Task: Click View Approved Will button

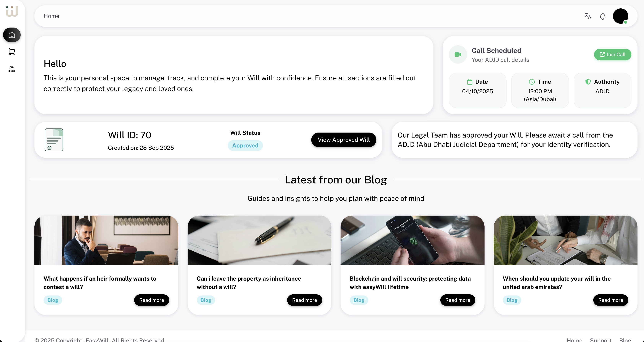Action: (x=343, y=140)
